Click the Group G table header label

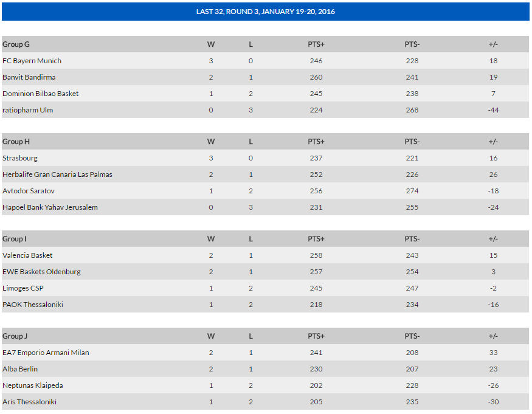(x=16, y=44)
